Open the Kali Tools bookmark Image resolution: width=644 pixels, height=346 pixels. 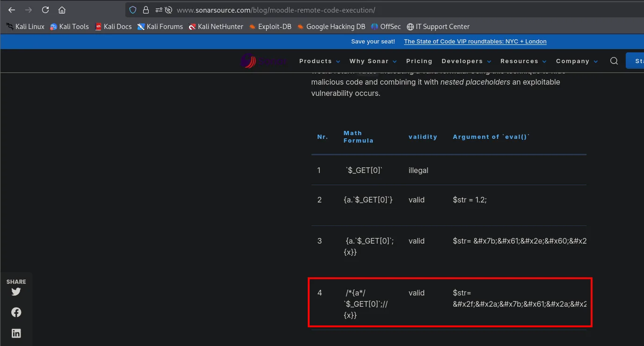pos(69,27)
